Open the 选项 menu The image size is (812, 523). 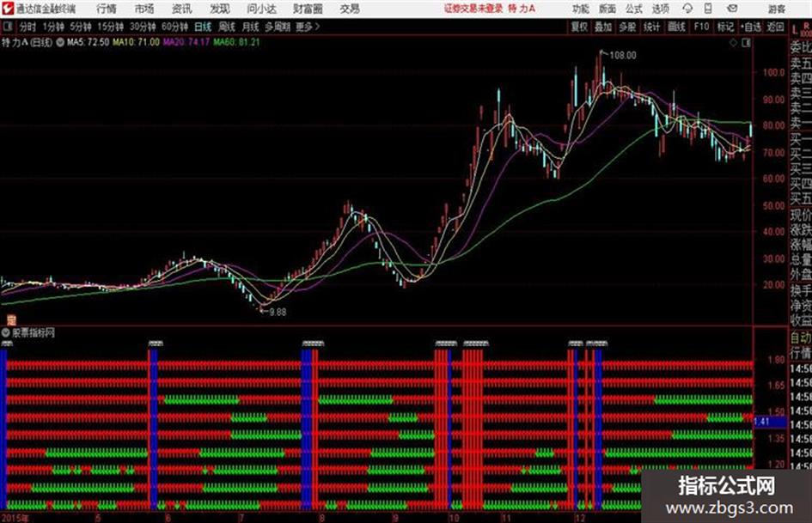tap(660, 9)
